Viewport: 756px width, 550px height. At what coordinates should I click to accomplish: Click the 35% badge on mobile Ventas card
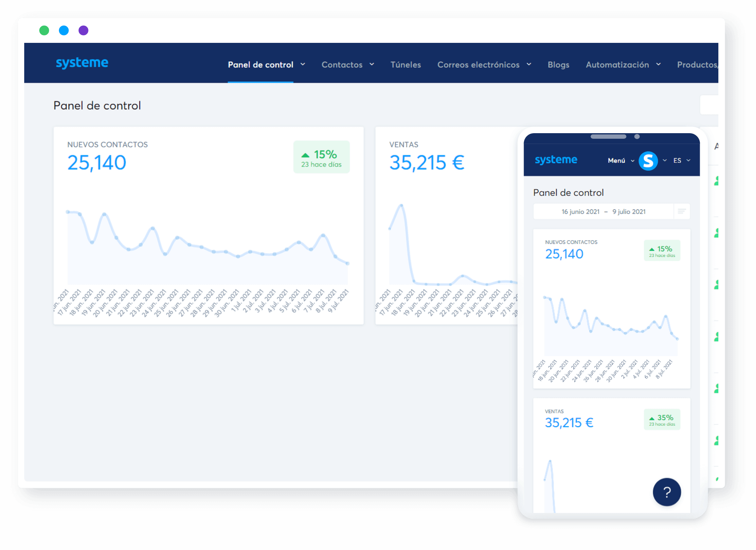coord(662,419)
